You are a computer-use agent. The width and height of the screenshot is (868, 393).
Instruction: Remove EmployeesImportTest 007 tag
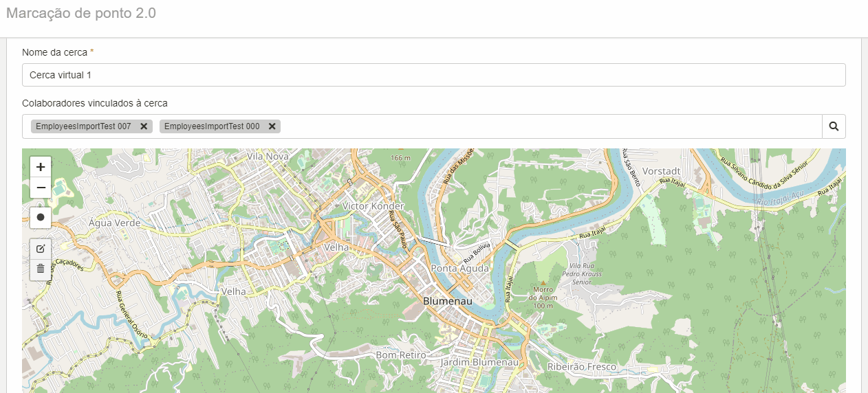144,126
